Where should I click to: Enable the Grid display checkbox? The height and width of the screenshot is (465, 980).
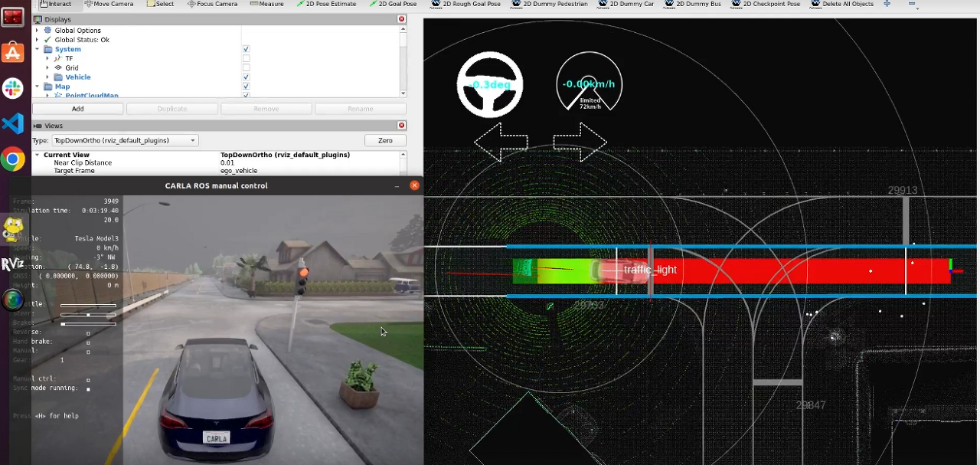click(246, 67)
